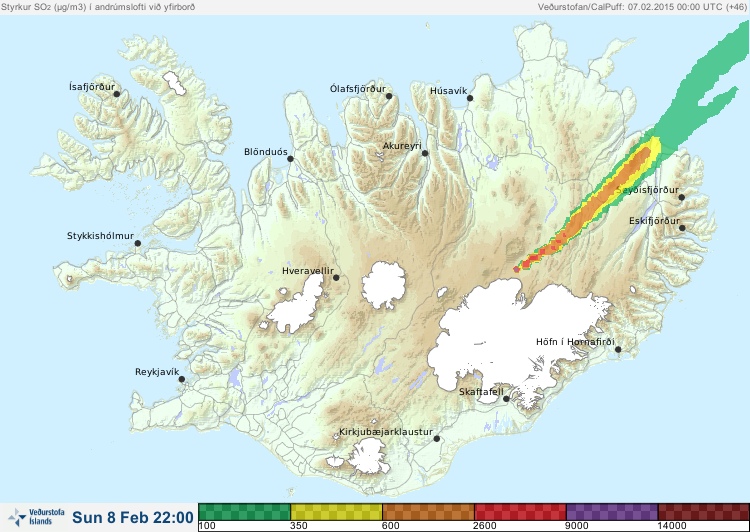Viewport: 750px width, 532px height.
Task: Click the Hveravellir label
Action: click(308, 271)
